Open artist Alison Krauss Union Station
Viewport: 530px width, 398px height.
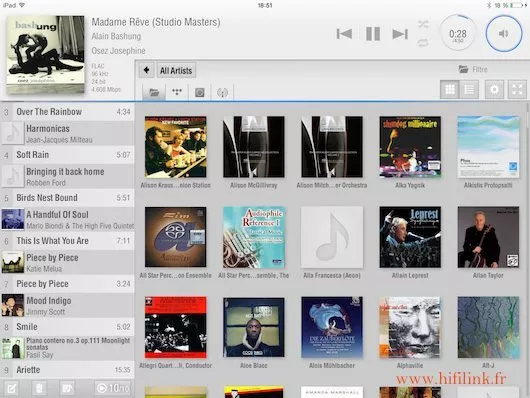175,147
